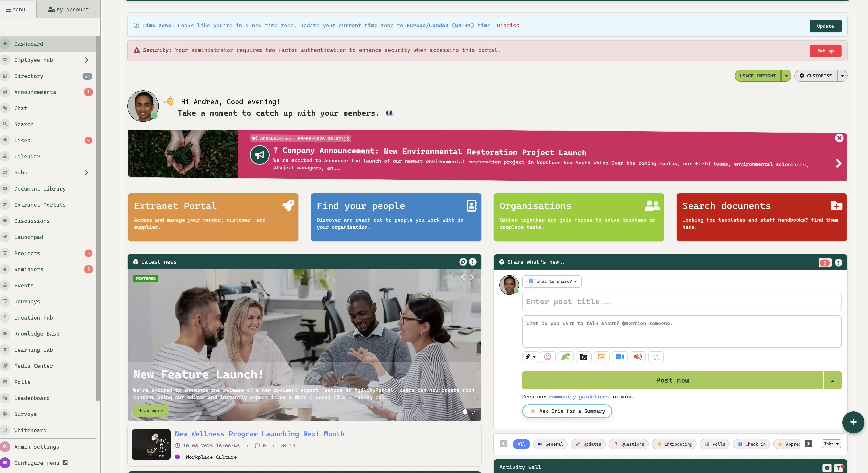Open Admin settings in the sidebar

[x=48, y=447]
